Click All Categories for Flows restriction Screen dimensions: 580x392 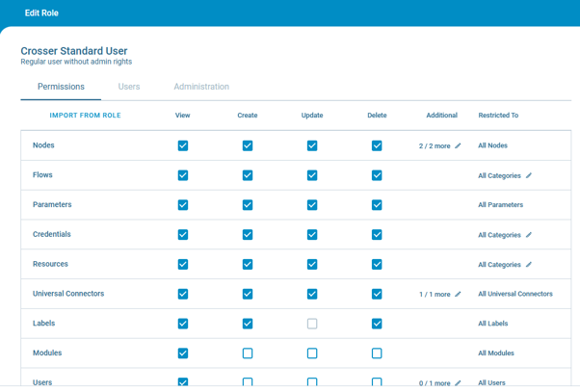pyautogui.click(x=499, y=176)
